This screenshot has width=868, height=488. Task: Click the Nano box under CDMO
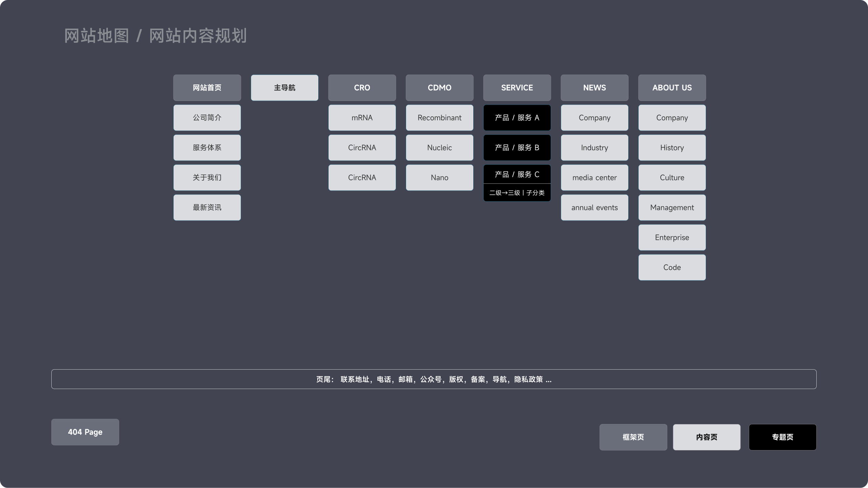[440, 178]
